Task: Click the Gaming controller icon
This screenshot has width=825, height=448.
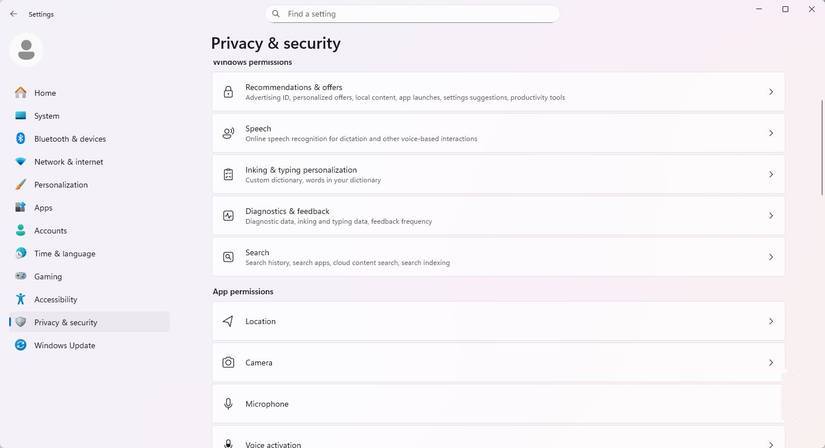Action: pyautogui.click(x=21, y=277)
